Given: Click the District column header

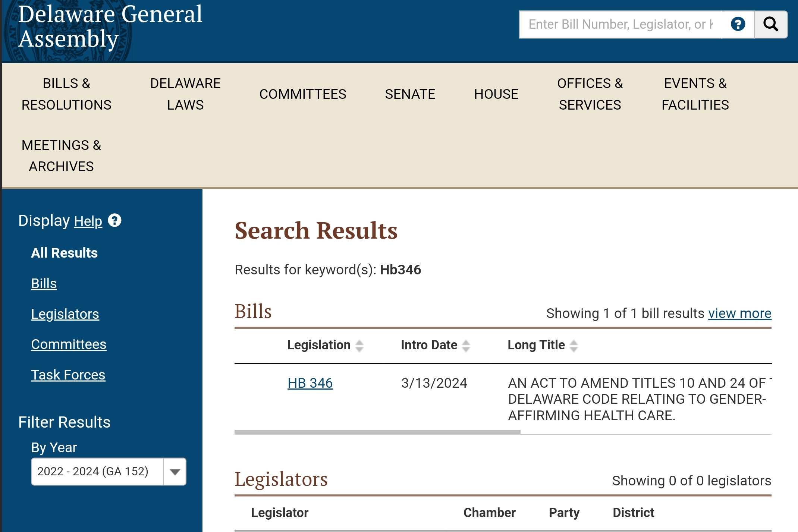Looking at the screenshot, I should tap(634, 513).
